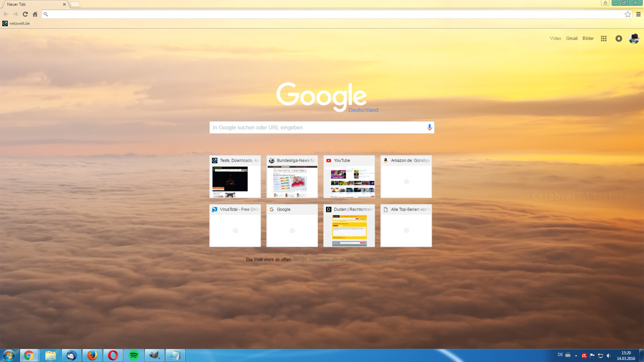
Task: Expand hidden system tray icons
Action: [576, 355]
